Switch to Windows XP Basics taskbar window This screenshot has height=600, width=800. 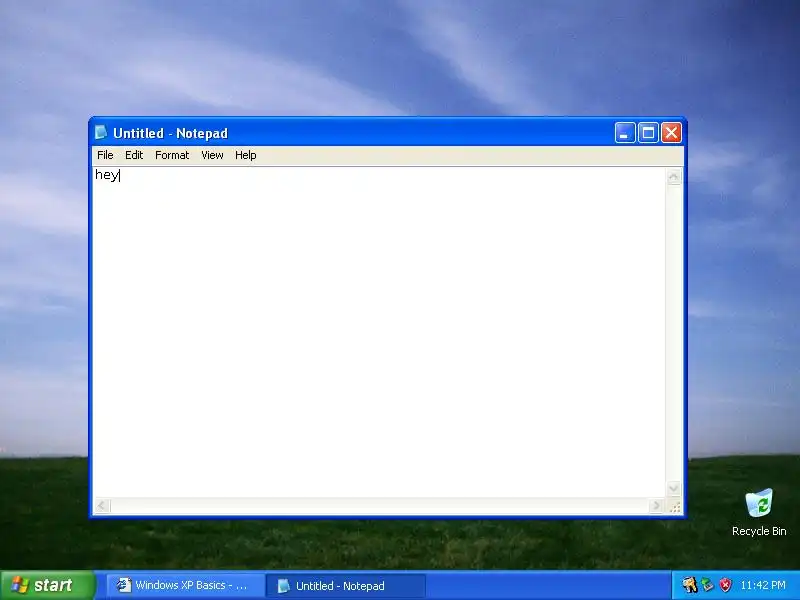tap(184, 585)
